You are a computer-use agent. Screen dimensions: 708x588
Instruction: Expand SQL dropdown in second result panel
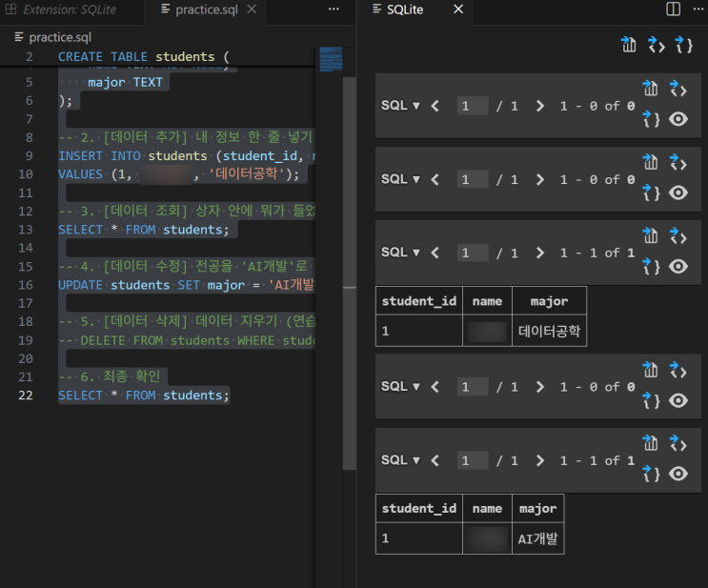400,179
